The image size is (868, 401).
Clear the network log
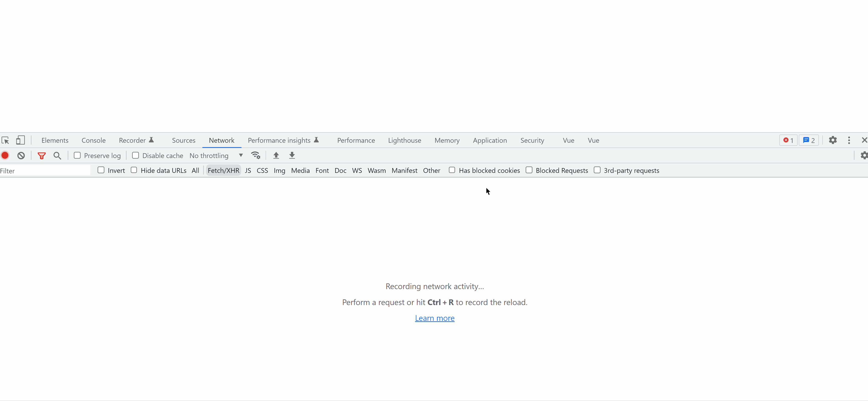(21, 155)
